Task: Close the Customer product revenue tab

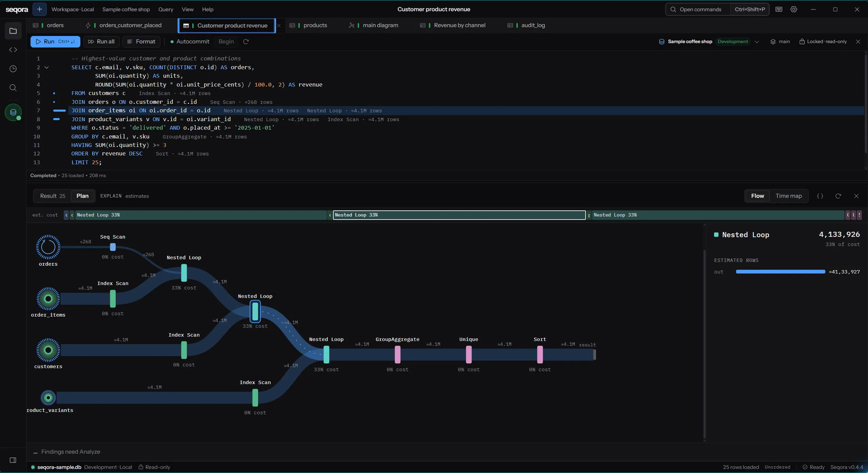Action: 279,25
